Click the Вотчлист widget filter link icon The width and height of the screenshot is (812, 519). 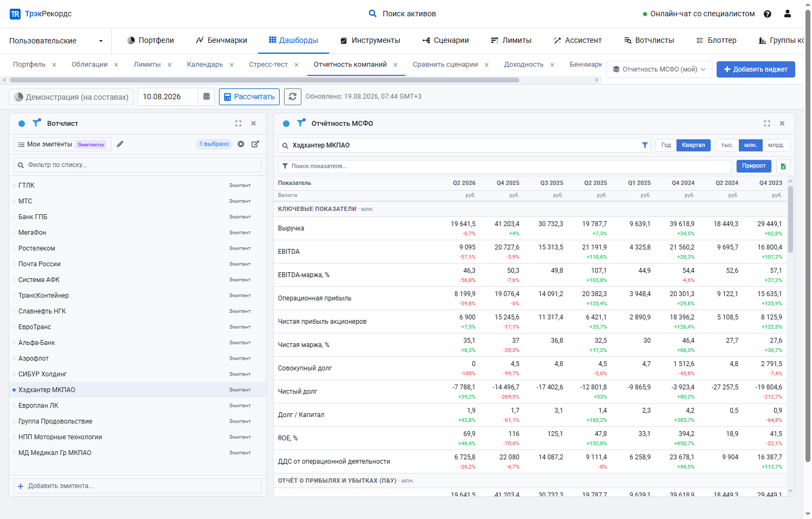(x=36, y=123)
